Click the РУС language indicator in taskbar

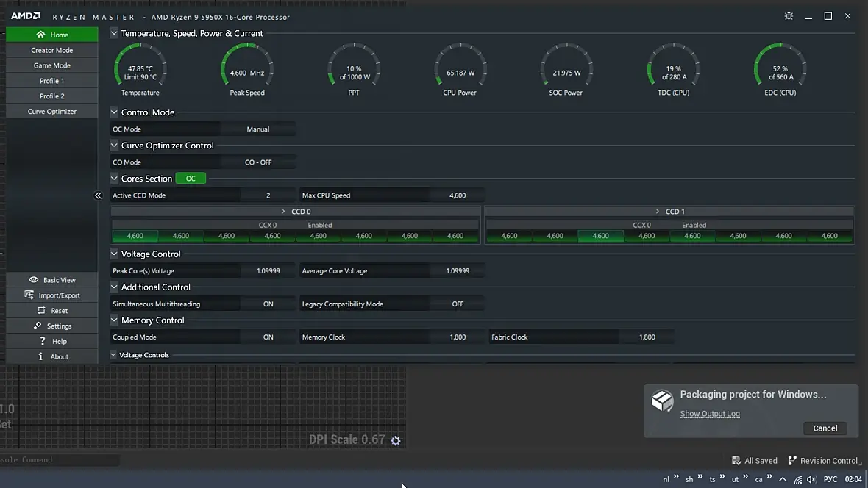coord(830,480)
